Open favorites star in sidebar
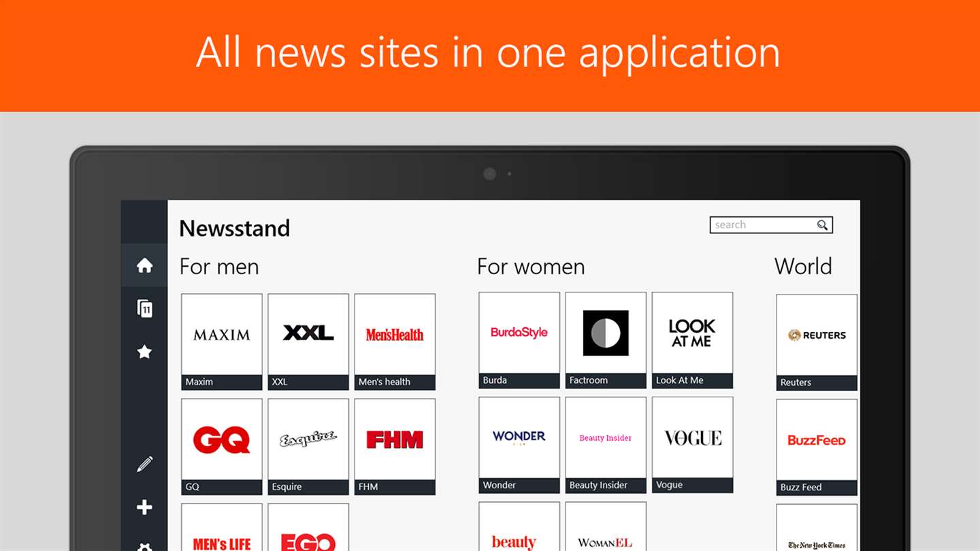The height and width of the screenshot is (551, 980). click(144, 352)
